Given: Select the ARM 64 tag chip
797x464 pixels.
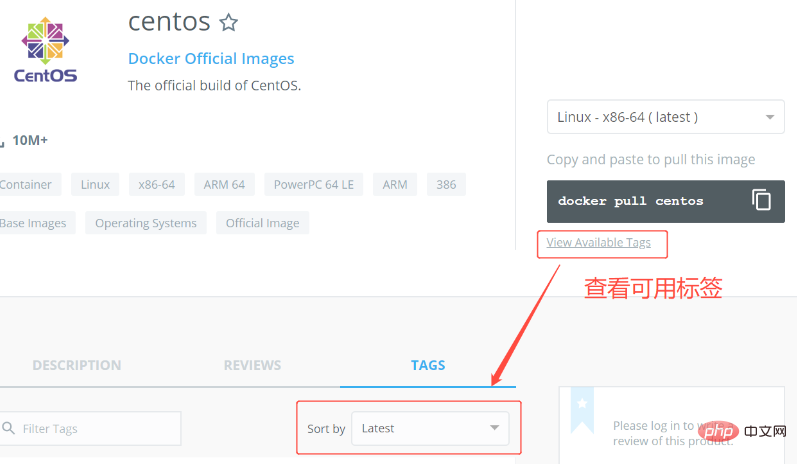Looking at the screenshot, I should click(x=224, y=185).
